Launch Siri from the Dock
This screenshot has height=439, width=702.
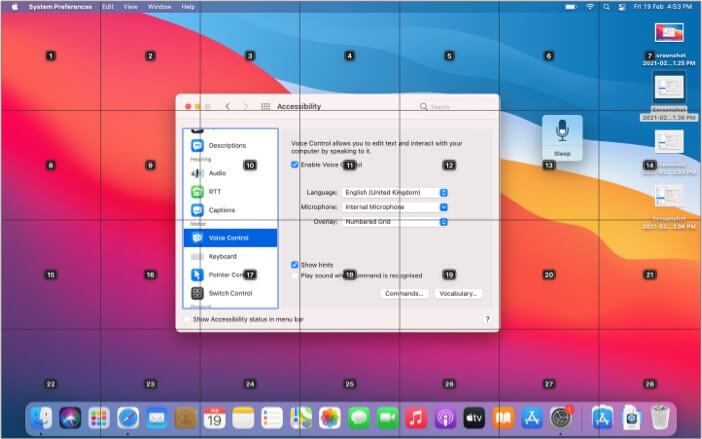point(70,418)
